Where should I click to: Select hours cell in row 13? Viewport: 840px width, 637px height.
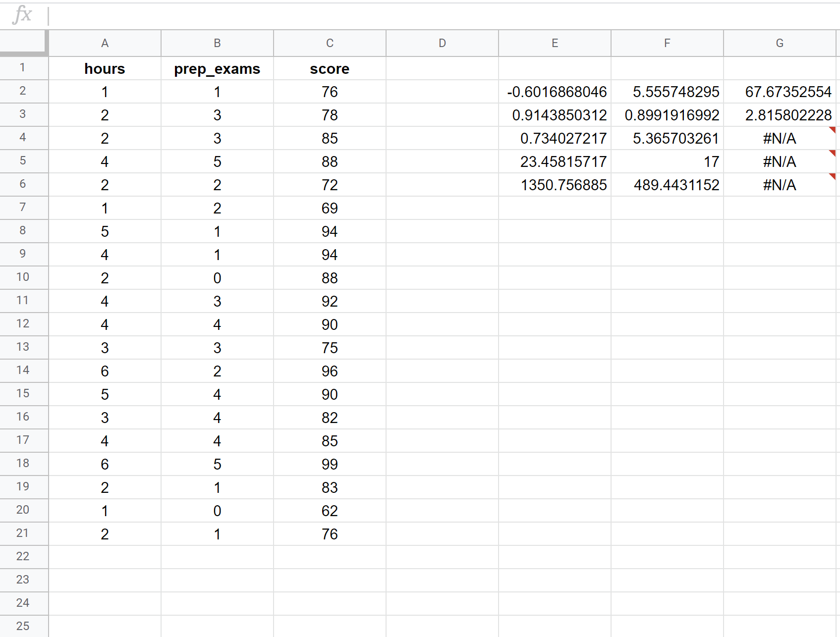click(x=105, y=348)
